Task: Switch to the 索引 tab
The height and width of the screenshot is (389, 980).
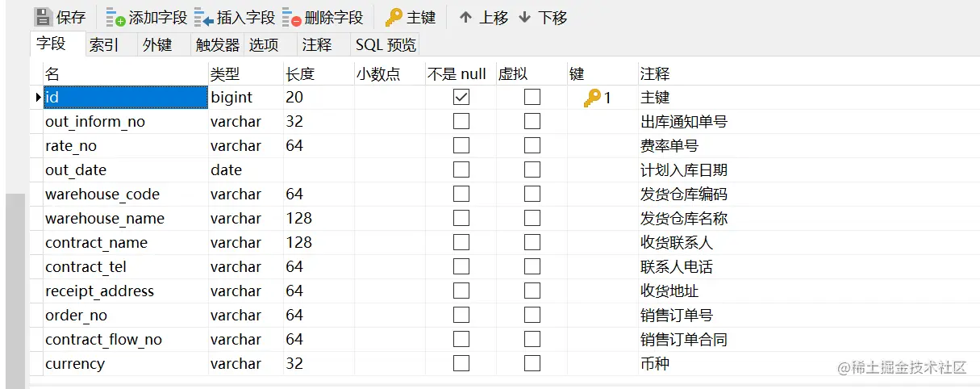Action: tap(104, 45)
